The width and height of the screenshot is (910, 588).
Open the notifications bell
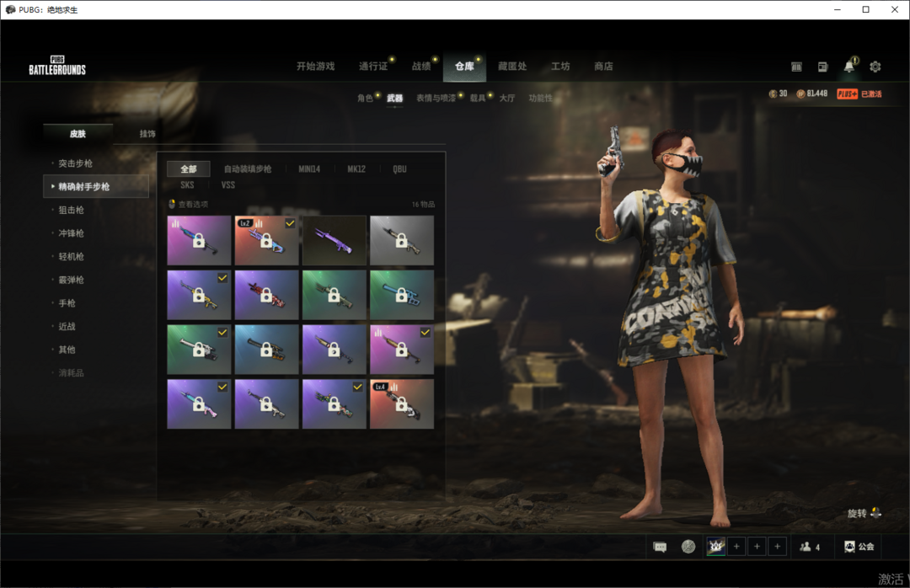click(x=849, y=67)
